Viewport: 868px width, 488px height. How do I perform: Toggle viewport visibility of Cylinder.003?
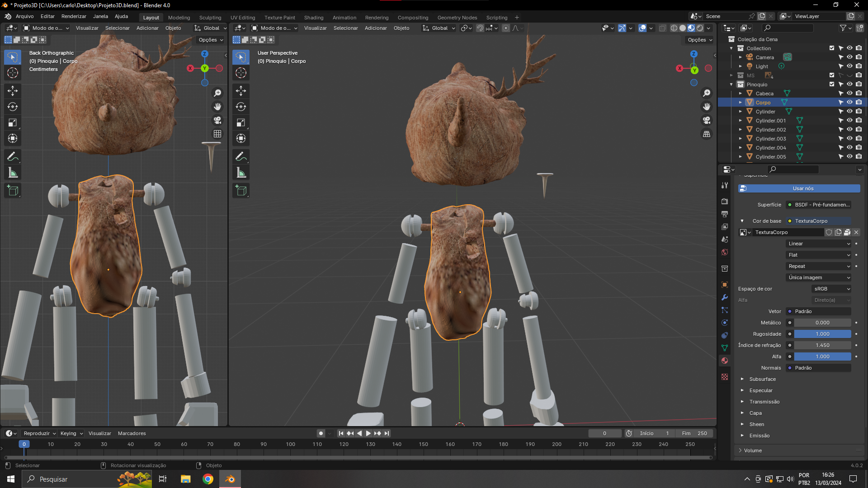tap(849, 139)
